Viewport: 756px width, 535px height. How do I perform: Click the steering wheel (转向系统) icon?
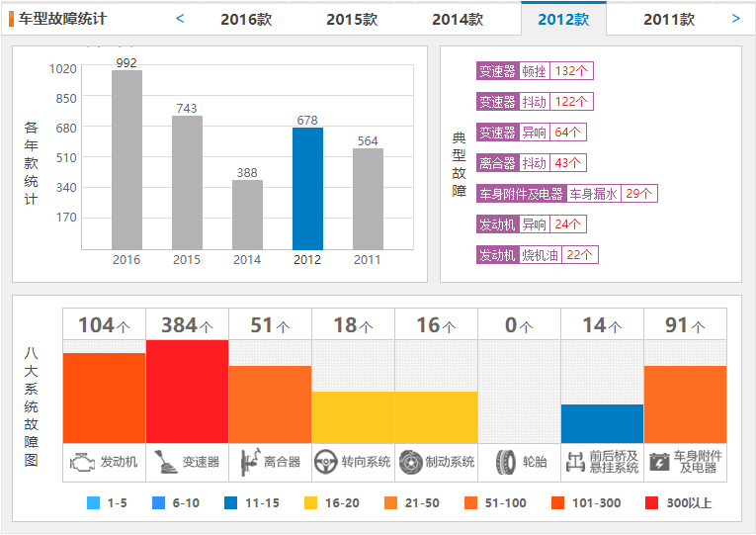point(325,462)
